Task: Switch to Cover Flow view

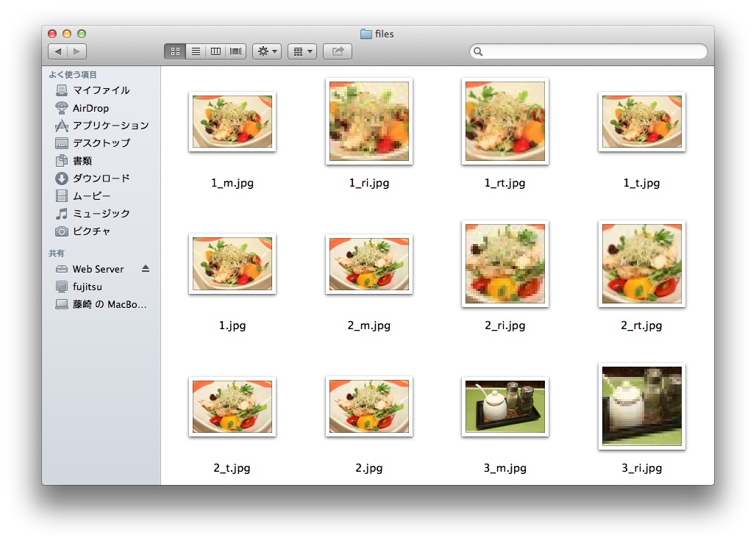Action: tap(236, 51)
